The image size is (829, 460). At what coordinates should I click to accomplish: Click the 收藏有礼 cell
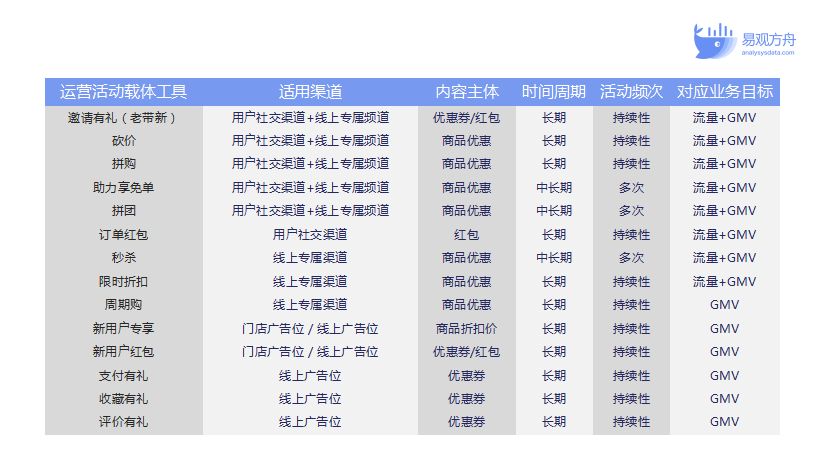coord(123,399)
